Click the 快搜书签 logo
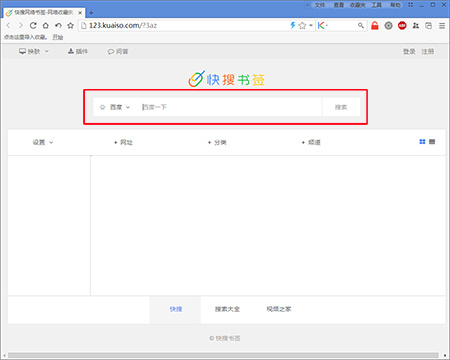 227,79
